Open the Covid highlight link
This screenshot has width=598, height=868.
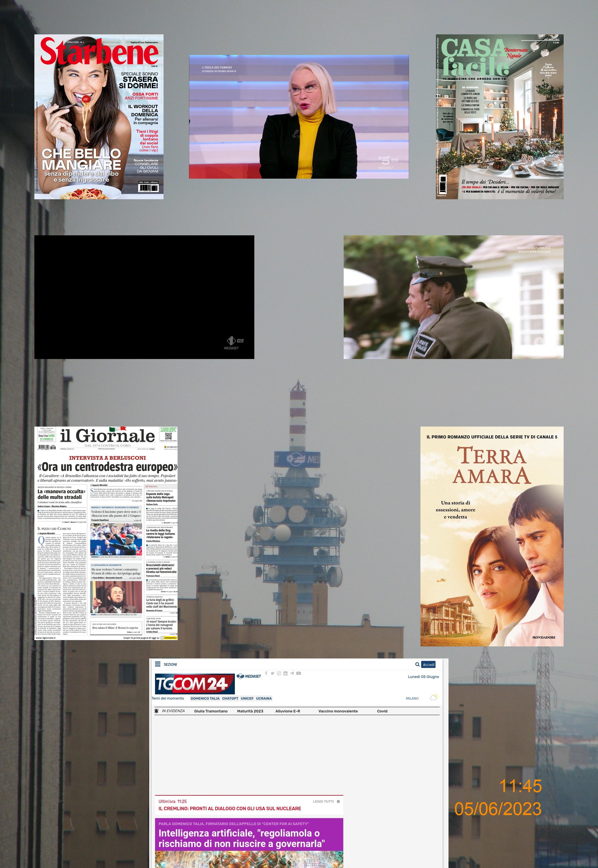coord(382,711)
